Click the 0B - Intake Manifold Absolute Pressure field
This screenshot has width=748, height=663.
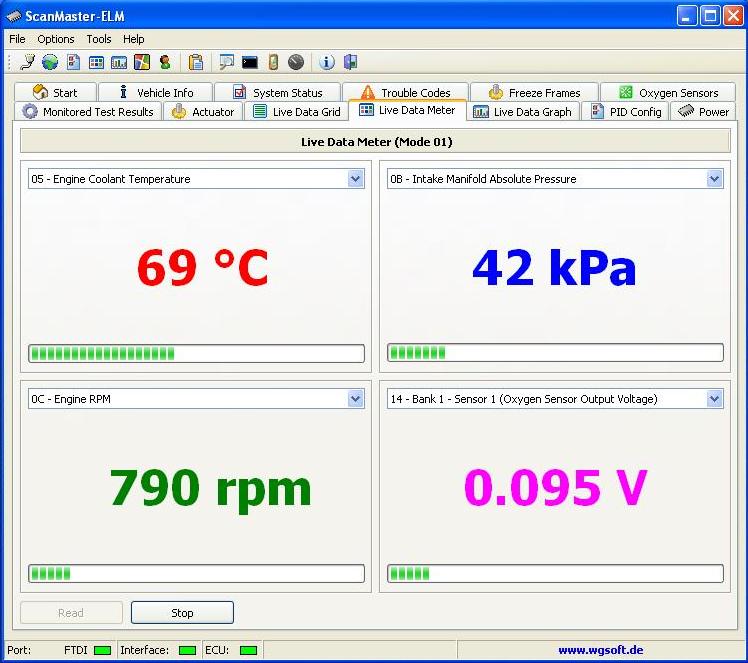click(555, 179)
